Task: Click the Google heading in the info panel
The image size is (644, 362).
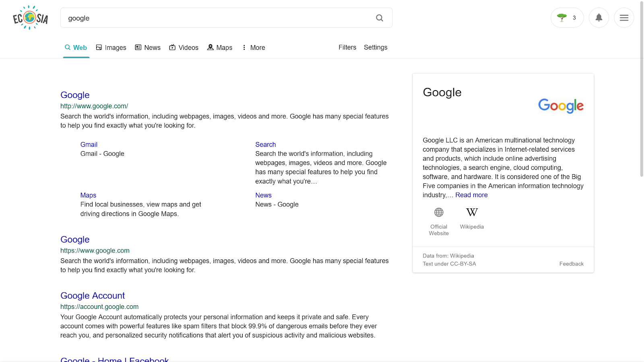Action: click(442, 93)
